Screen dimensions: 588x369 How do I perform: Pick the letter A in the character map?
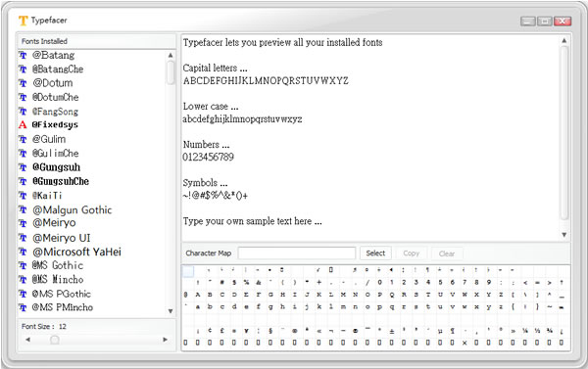click(x=197, y=295)
